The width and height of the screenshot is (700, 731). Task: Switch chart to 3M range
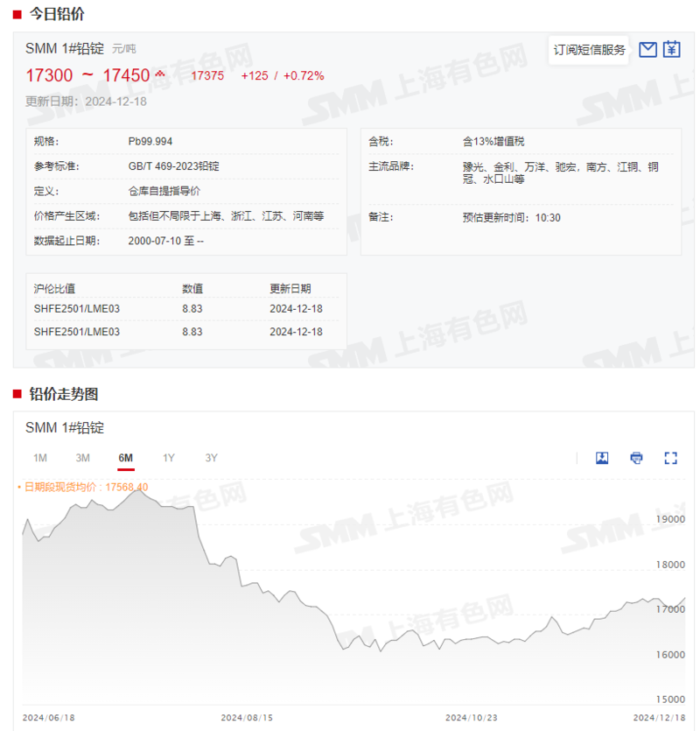pos(82,458)
